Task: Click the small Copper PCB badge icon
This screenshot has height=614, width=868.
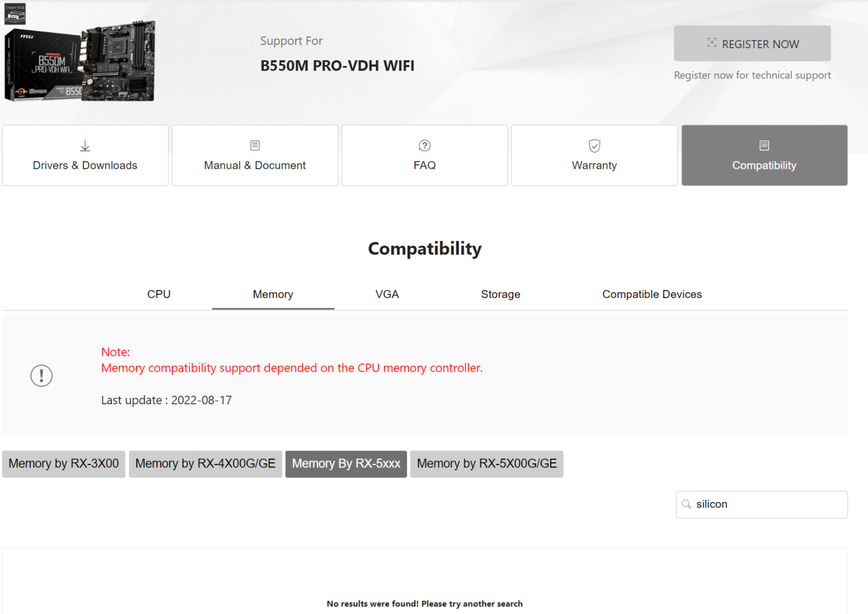Action: [x=15, y=14]
